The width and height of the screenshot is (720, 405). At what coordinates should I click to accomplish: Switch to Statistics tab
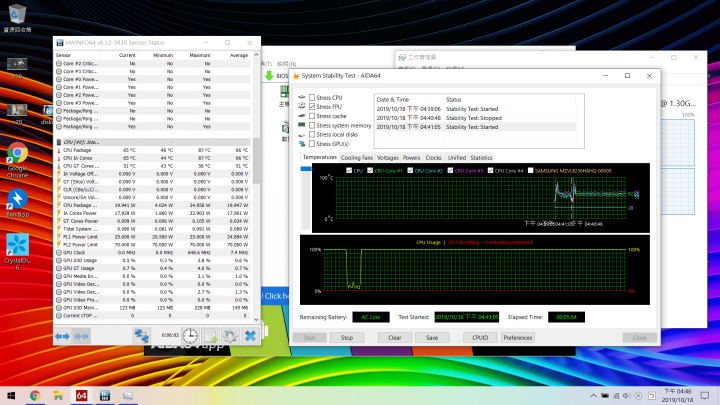(x=481, y=158)
